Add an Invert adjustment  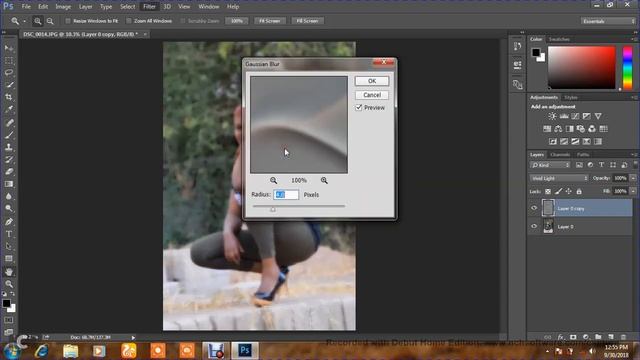pyautogui.click(x=553, y=142)
